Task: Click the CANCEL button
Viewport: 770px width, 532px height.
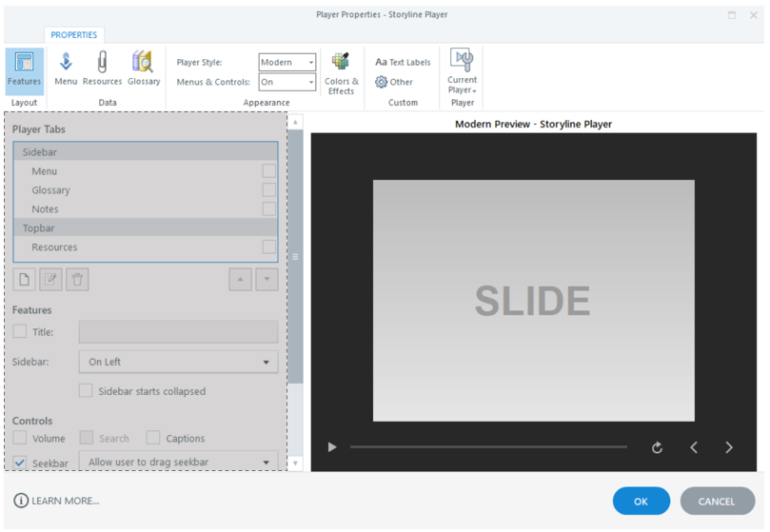Action: pyautogui.click(x=717, y=501)
